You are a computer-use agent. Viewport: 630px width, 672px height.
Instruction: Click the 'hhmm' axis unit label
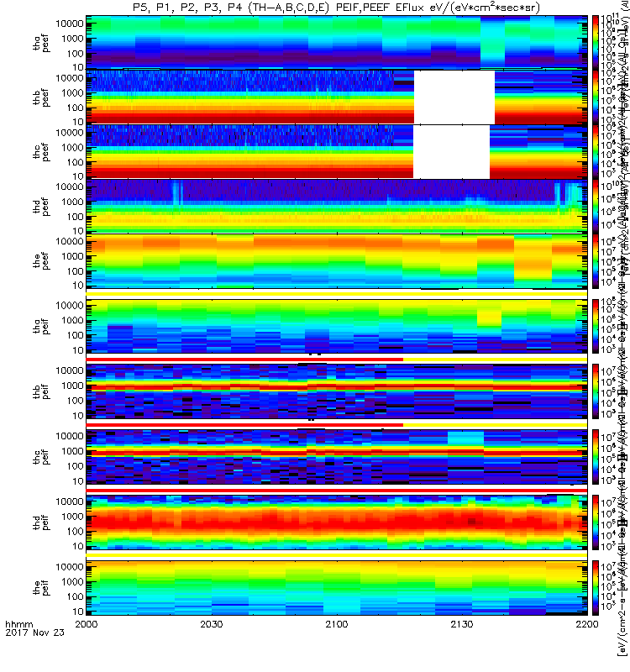tap(19, 624)
